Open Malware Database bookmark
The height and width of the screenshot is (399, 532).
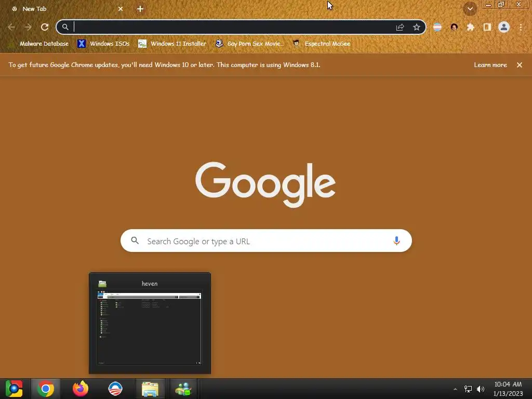40,44
